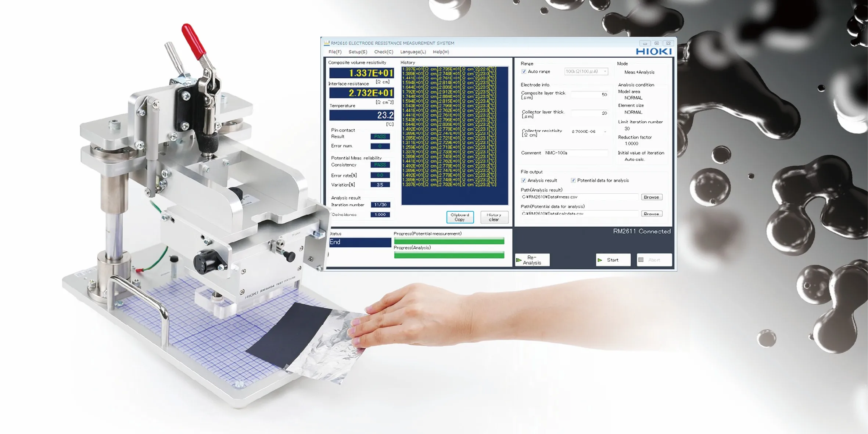Click the RM2610 app icon in title bar

point(326,43)
